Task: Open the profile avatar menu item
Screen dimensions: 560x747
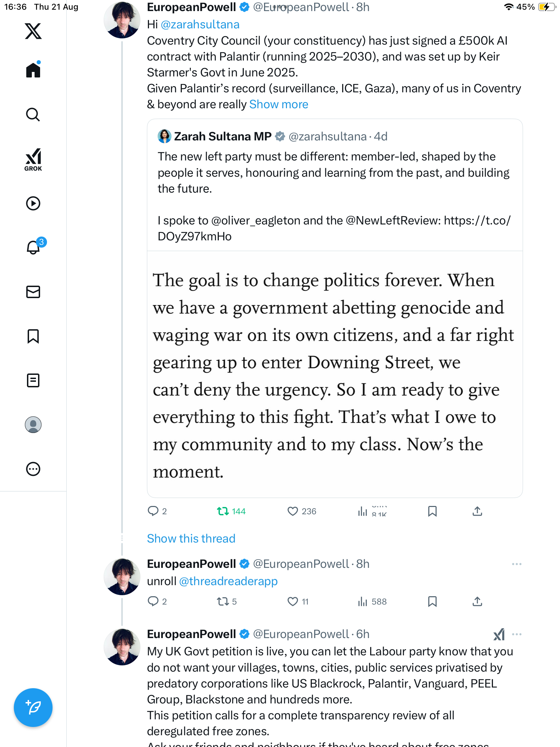Action: click(x=33, y=425)
